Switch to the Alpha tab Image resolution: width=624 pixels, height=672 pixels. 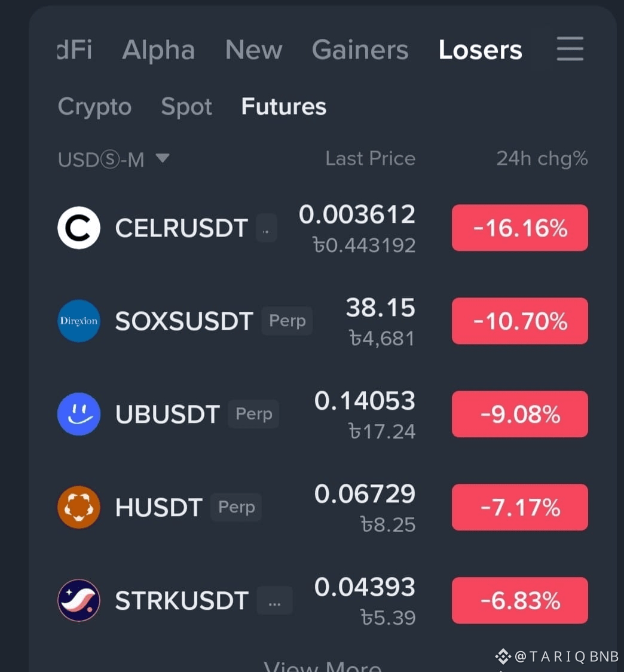click(158, 50)
